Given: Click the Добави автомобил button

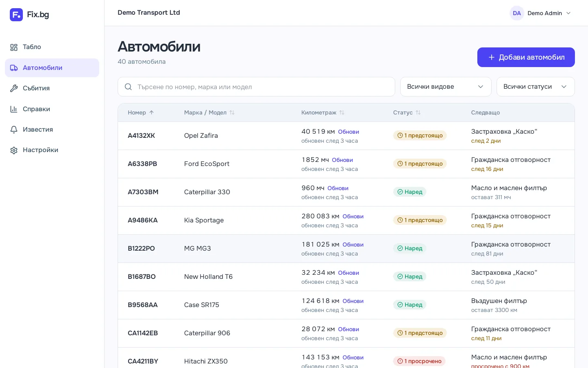Looking at the screenshot, I should (x=526, y=57).
